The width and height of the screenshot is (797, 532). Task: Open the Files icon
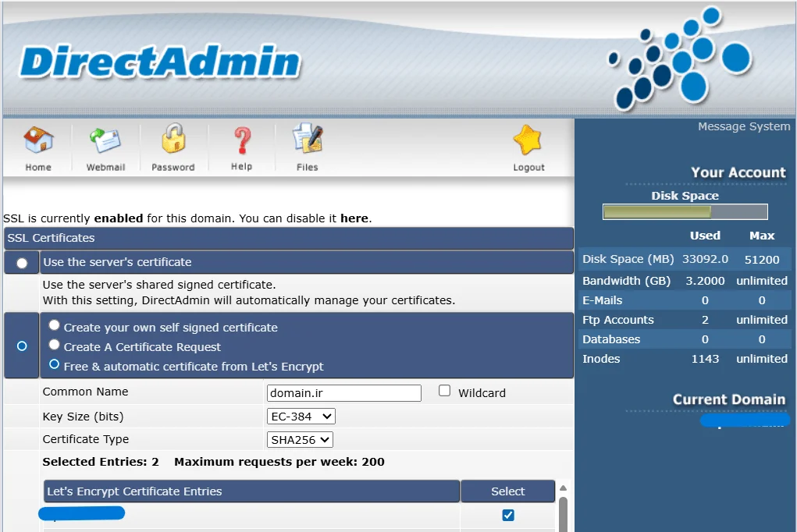pyautogui.click(x=308, y=142)
